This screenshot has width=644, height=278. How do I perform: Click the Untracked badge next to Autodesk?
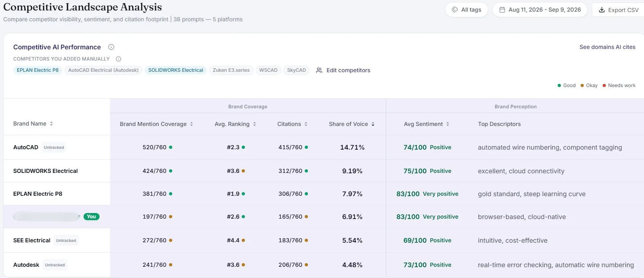coord(55,265)
